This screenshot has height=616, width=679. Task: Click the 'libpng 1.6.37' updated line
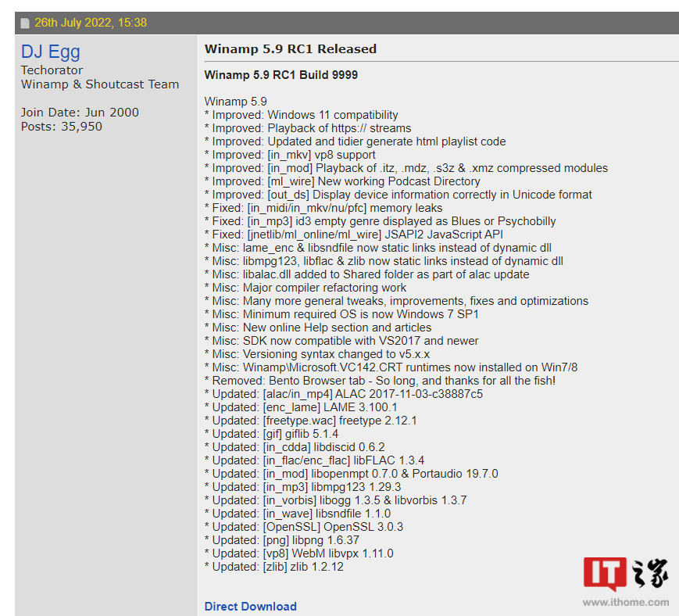[282, 539]
